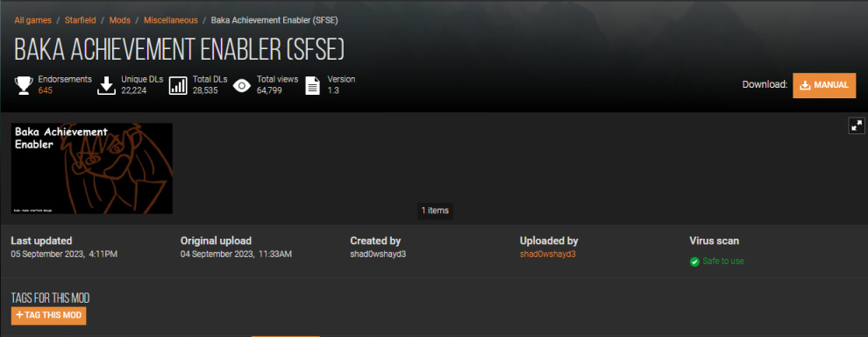868x337 pixels.
Task: Open uploader shad0wshayd3's profile link
Action: (547, 255)
